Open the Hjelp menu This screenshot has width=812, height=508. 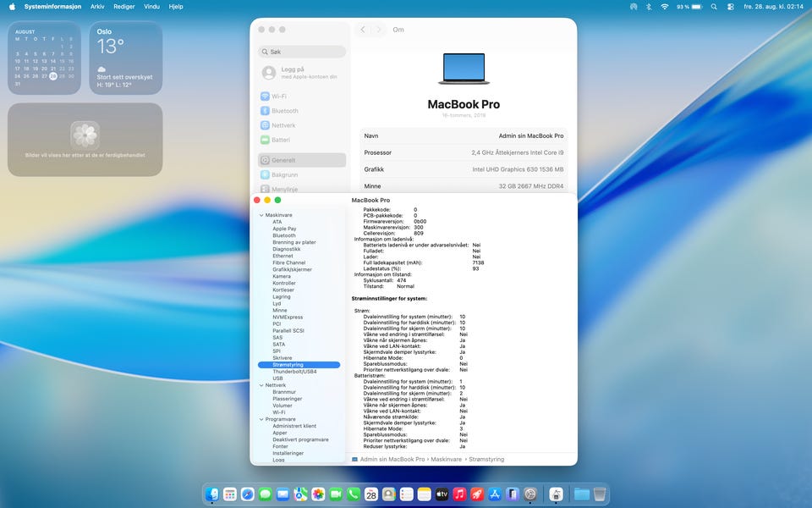(x=176, y=7)
